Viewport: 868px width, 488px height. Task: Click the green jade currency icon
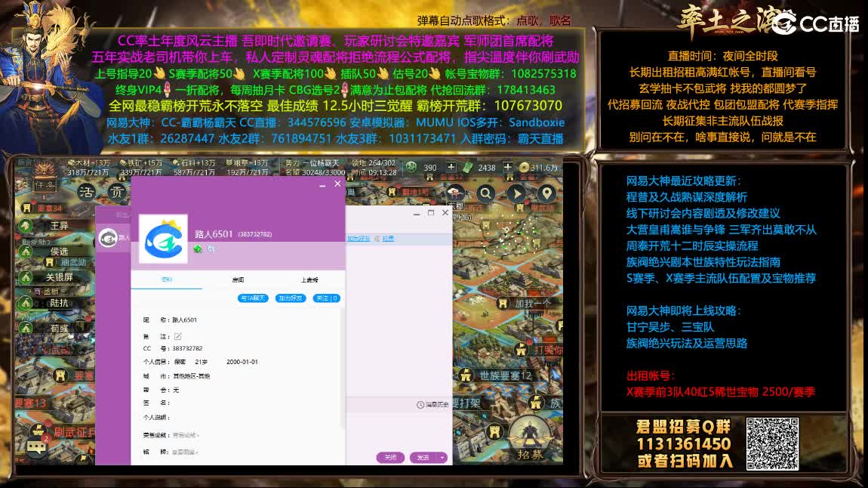tap(411, 167)
